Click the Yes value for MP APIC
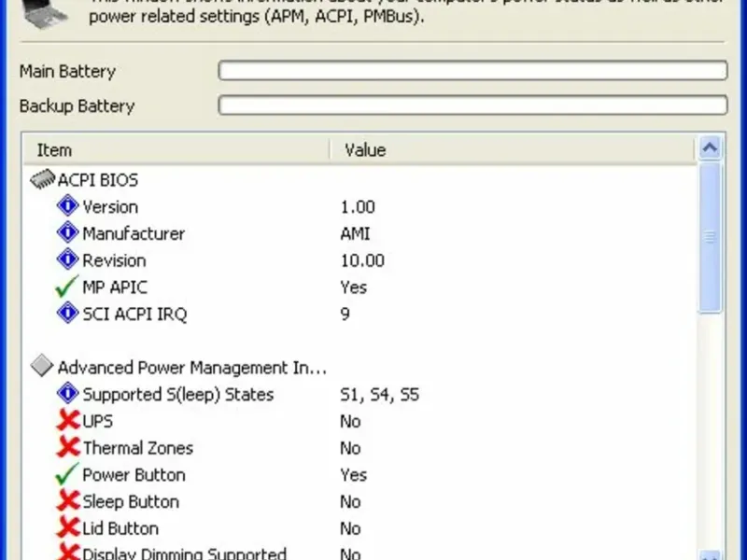747x560 pixels. point(354,287)
